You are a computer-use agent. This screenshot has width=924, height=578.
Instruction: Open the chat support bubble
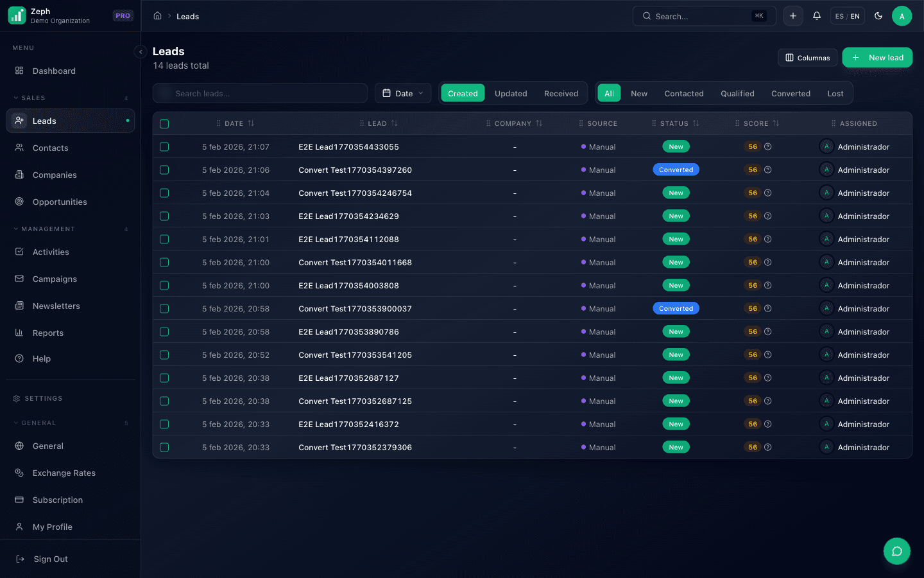point(896,551)
